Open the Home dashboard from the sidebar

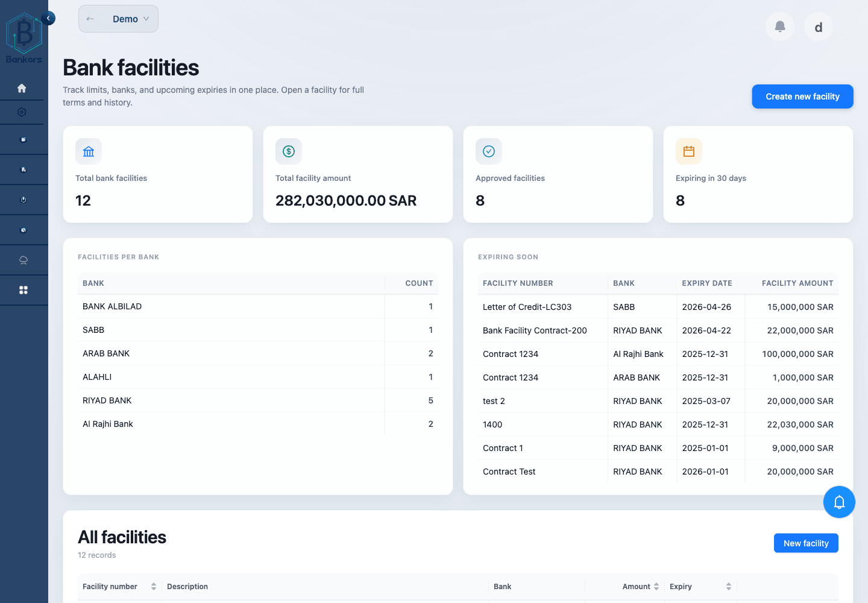coord(22,87)
